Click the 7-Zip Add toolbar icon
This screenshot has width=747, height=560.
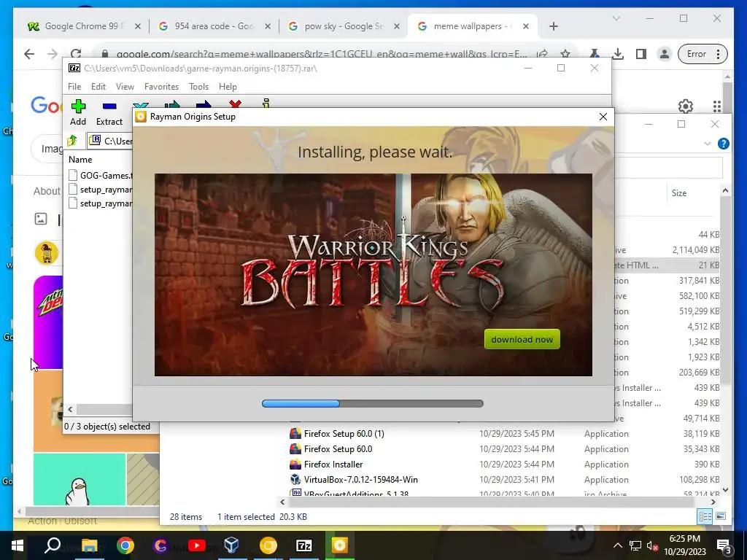click(x=78, y=106)
